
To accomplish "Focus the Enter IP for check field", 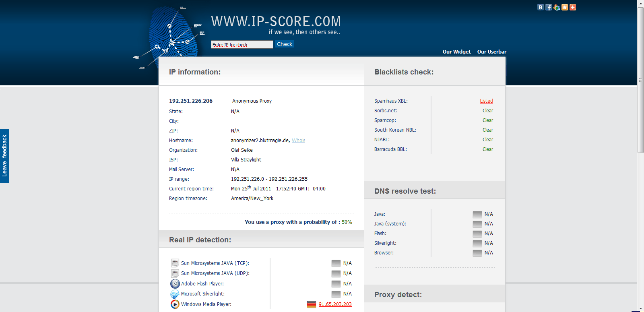I will click(242, 45).
